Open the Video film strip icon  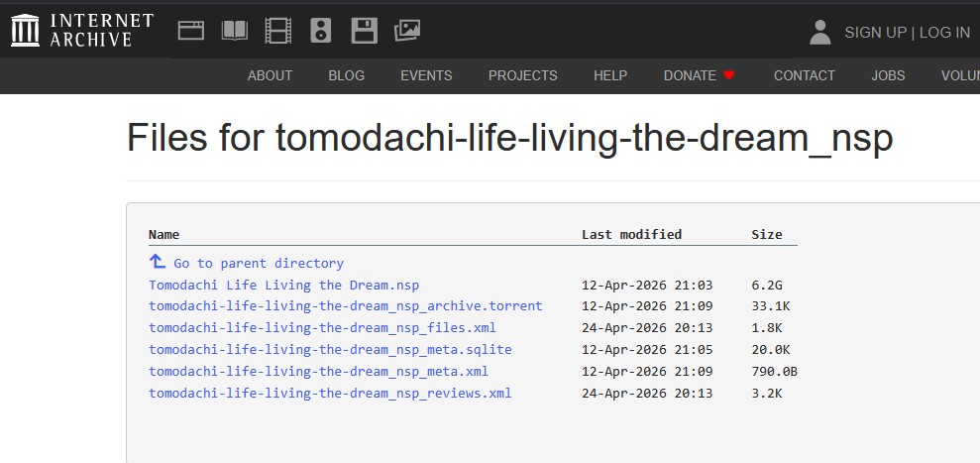tap(278, 30)
